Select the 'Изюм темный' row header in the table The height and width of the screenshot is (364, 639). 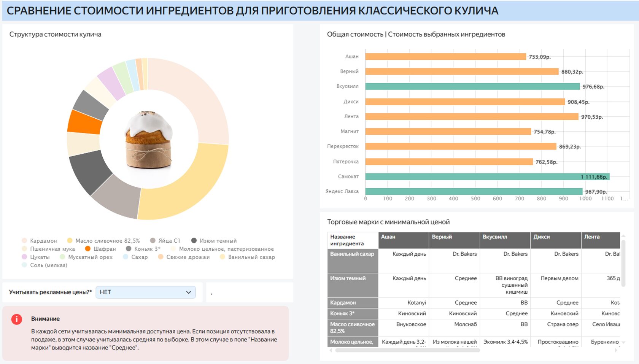coord(353,285)
